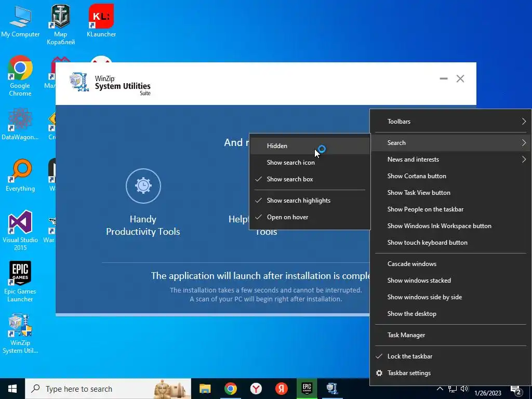The width and height of the screenshot is (532, 399).
Task: Show hidden system tray icons
Action: coord(440,389)
